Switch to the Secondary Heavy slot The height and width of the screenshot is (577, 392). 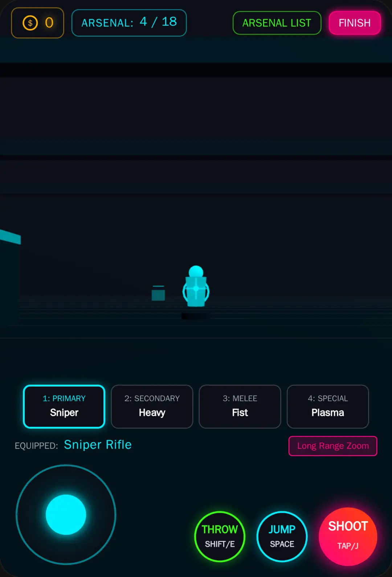(x=152, y=406)
